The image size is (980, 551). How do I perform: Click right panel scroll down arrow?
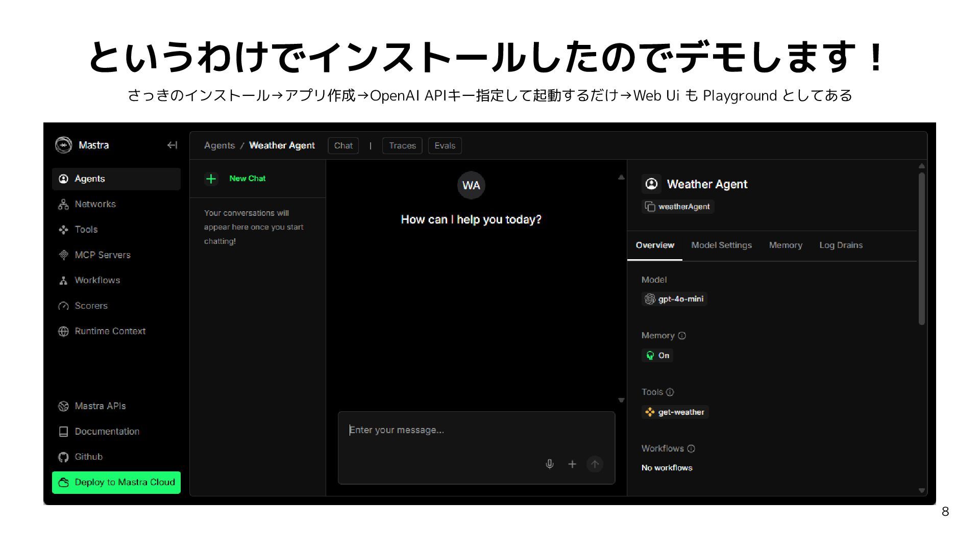click(921, 491)
